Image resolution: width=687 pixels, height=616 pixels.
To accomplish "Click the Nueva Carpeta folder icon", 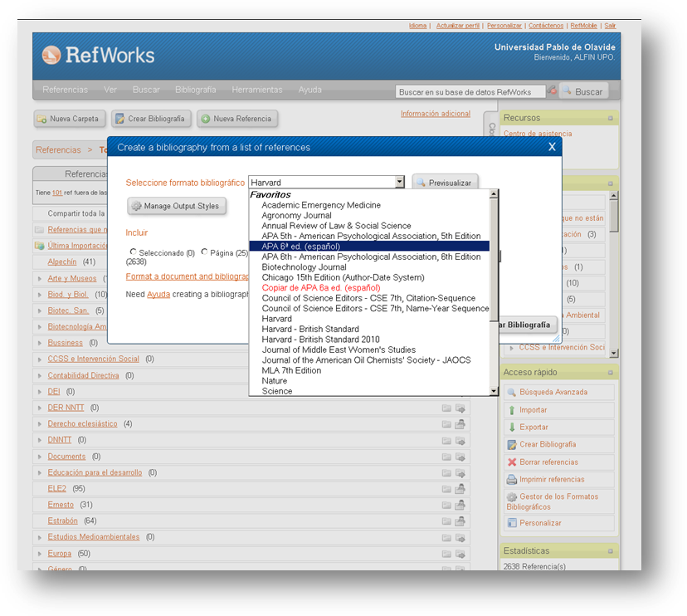I will [x=42, y=119].
